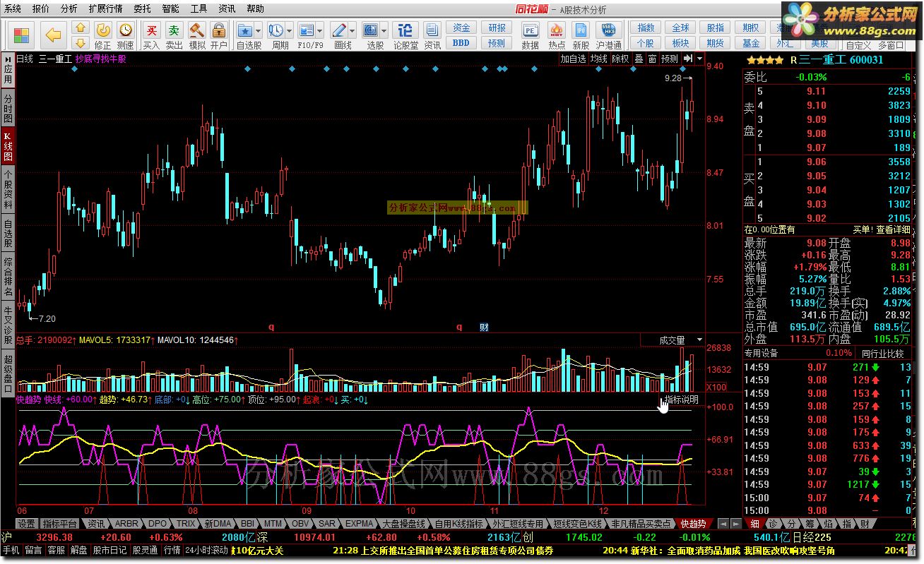Select the 个股资料 sidebar tab

coord(8,188)
